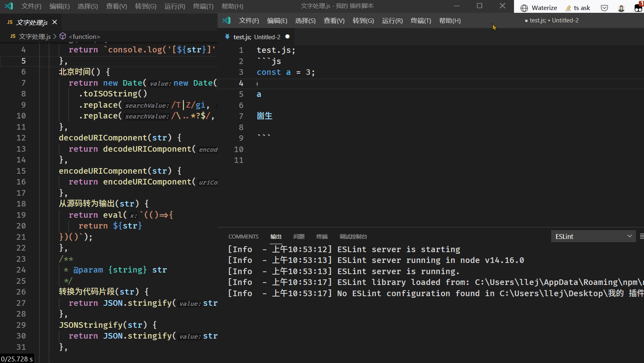
Task: Click the 转换为代码片段(str) method name
Action: click(x=99, y=292)
